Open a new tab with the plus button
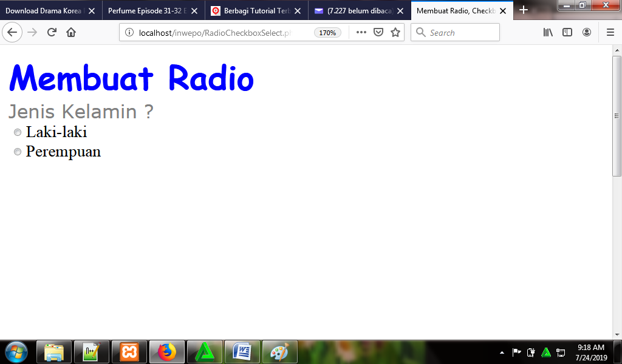The image size is (622, 364). [x=524, y=10]
